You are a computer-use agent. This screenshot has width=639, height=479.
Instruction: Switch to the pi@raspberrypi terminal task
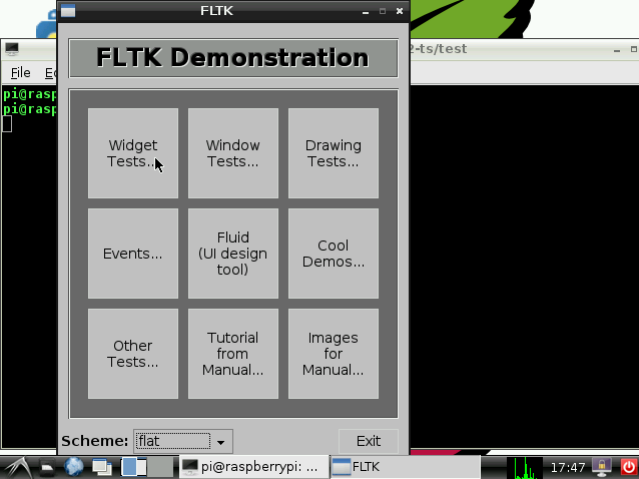(x=253, y=467)
